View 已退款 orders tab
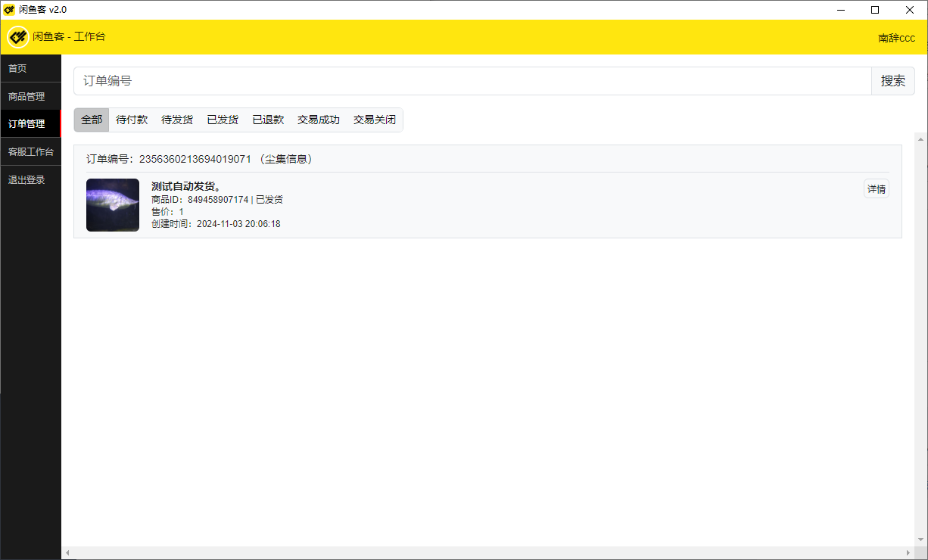Image resolution: width=928 pixels, height=560 pixels. coord(268,120)
